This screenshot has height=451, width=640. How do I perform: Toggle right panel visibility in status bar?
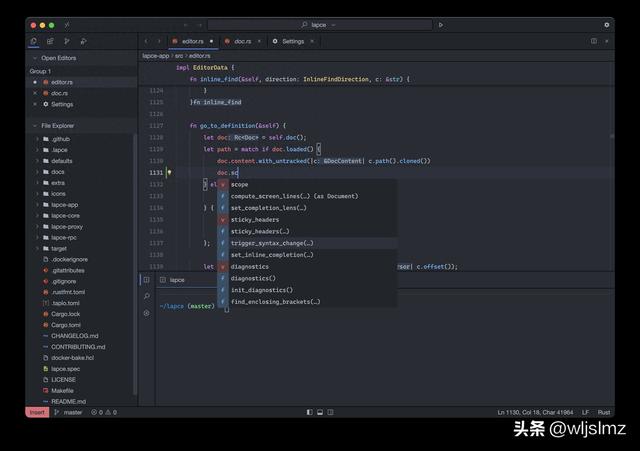pos(331,412)
